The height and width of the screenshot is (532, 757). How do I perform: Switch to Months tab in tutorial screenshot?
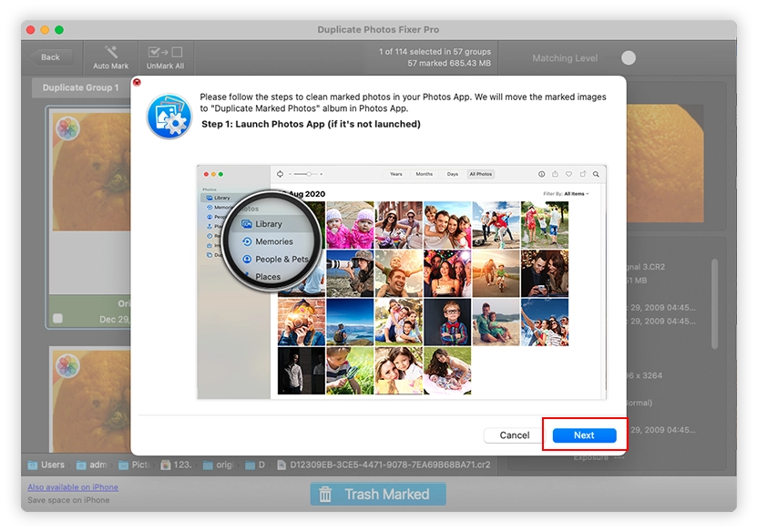[425, 174]
